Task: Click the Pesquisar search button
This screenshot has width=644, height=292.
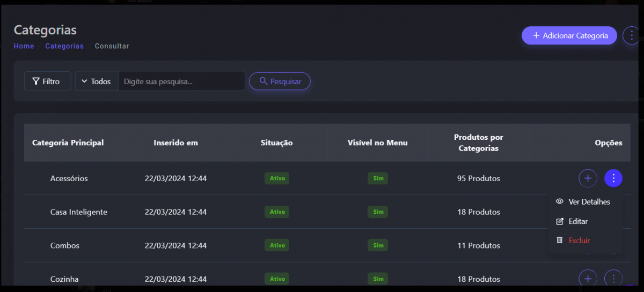Action: [280, 81]
